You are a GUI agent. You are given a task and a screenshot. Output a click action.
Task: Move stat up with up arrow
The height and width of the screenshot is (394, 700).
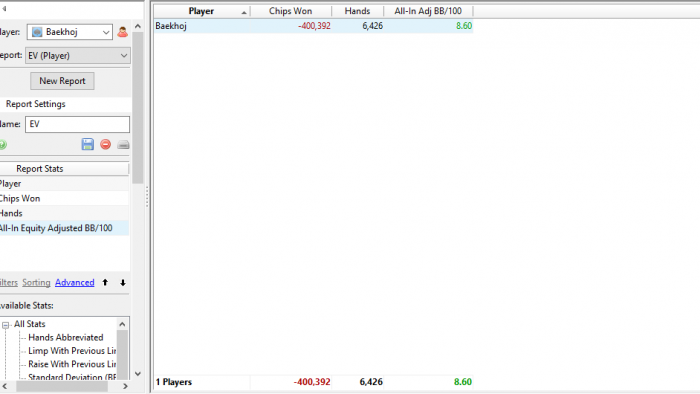105,282
